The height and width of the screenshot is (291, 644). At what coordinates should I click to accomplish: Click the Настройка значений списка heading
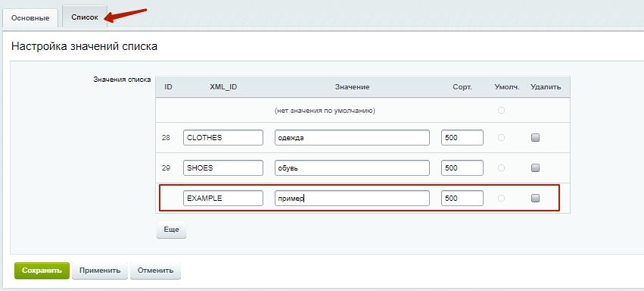[84, 46]
